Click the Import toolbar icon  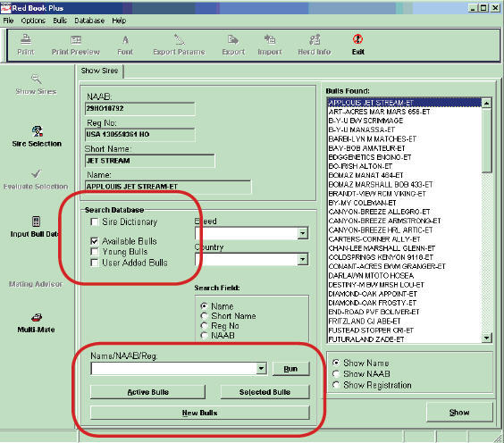pyautogui.click(x=270, y=40)
